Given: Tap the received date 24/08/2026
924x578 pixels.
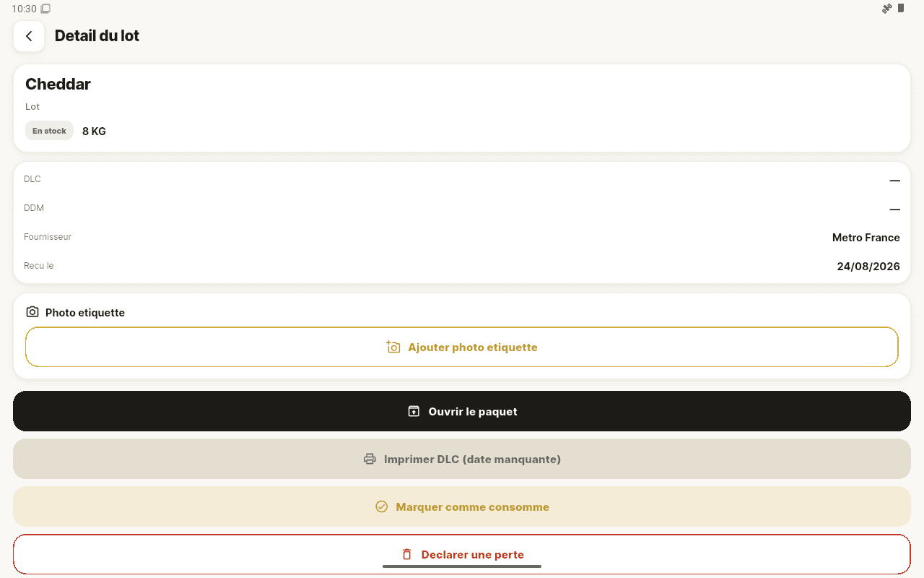Looking at the screenshot, I should 868,266.
